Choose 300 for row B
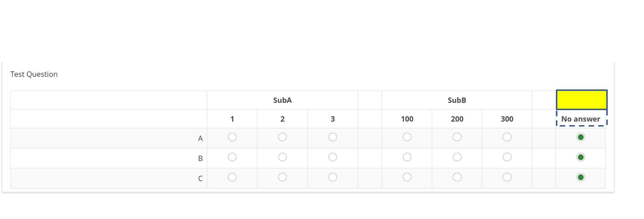The image size is (644, 219). pos(507,157)
